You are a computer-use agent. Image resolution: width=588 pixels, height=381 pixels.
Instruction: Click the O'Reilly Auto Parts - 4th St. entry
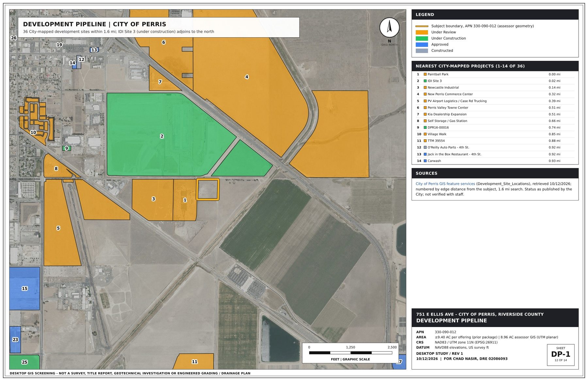point(448,147)
